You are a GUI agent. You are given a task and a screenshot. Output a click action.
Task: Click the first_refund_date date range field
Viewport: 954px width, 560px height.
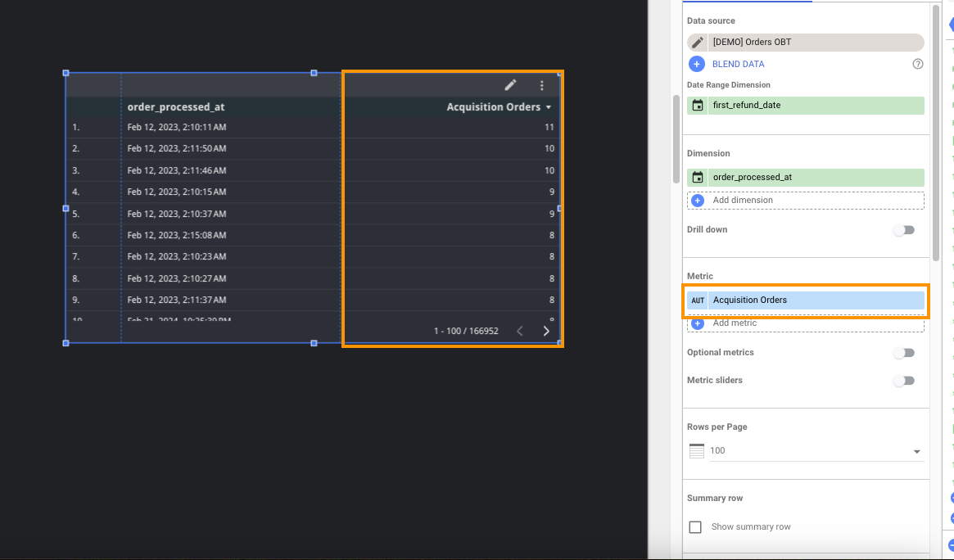[806, 105]
